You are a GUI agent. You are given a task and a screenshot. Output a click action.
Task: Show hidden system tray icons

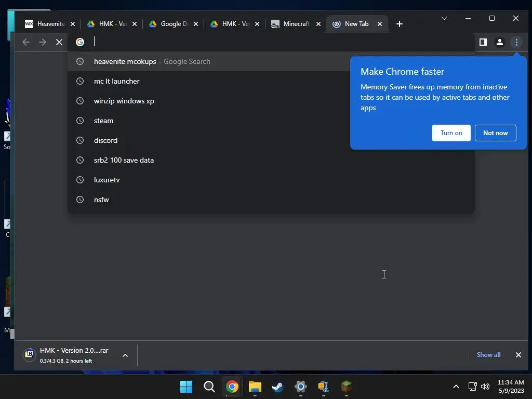(x=456, y=387)
